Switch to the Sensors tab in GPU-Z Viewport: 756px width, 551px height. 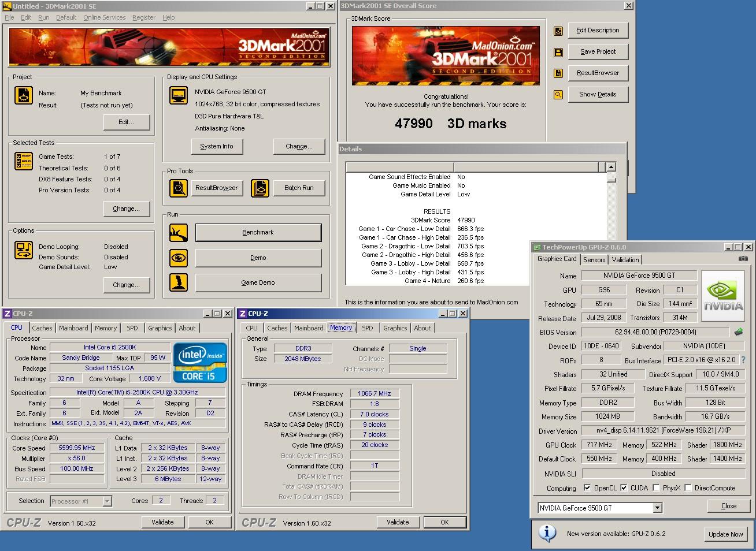point(594,260)
